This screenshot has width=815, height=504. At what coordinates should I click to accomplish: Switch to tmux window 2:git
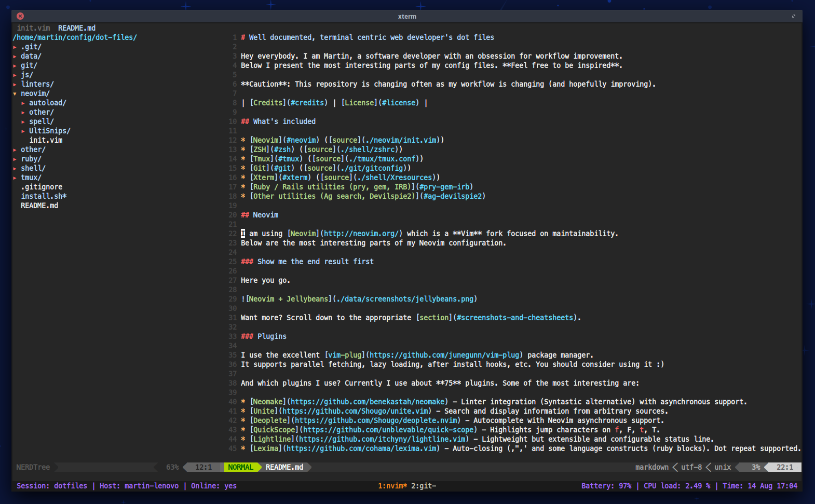pyautogui.click(x=424, y=486)
